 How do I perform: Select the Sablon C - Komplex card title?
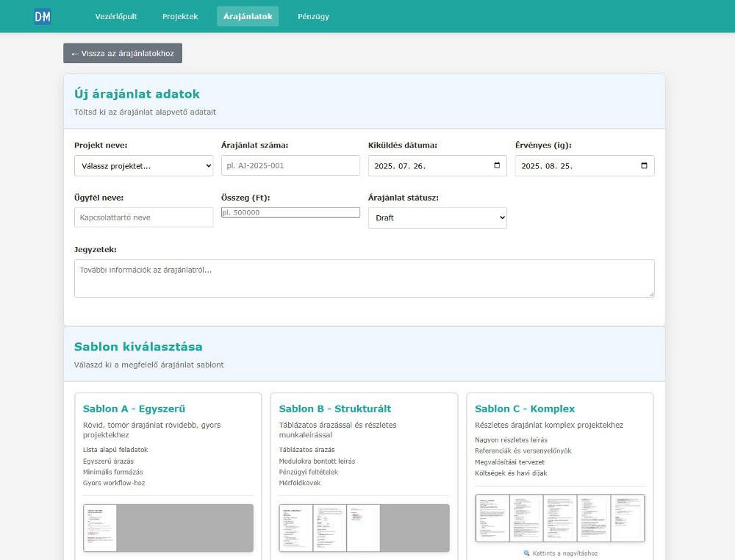(x=525, y=409)
